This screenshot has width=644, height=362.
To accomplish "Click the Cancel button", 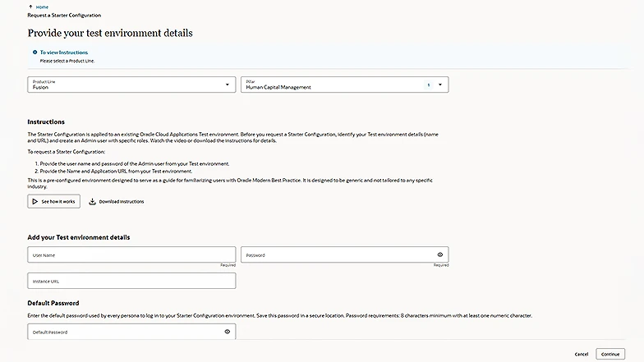I will click(x=581, y=354).
